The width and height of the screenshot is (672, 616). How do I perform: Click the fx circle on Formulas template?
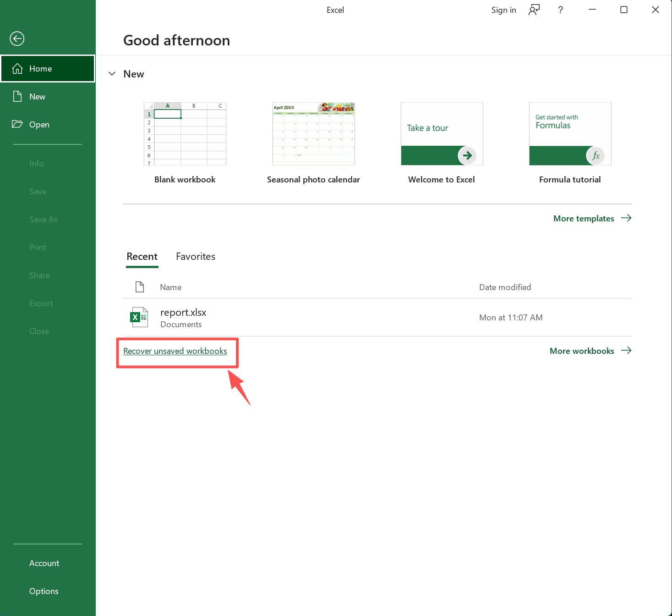pyautogui.click(x=596, y=155)
